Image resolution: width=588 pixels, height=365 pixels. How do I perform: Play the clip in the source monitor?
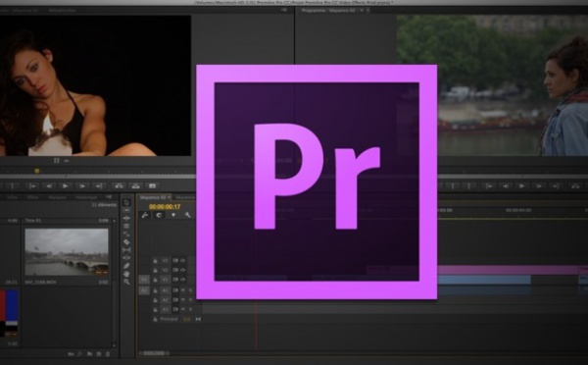pyautogui.click(x=66, y=185)
